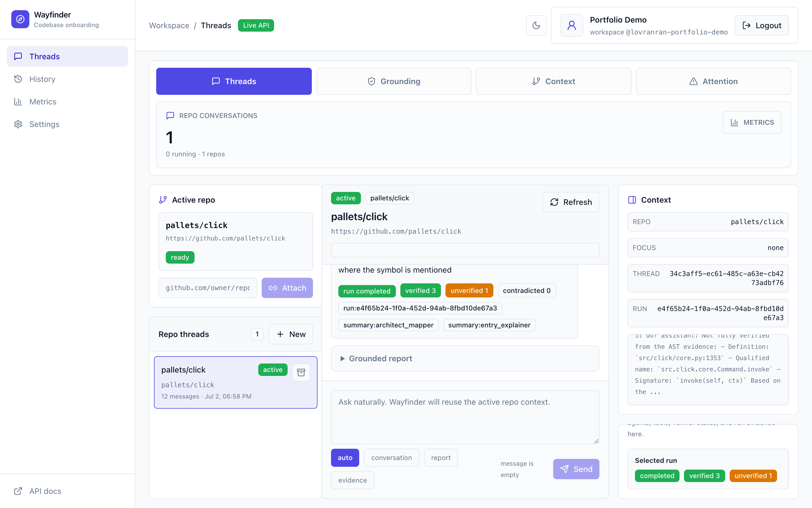The image size is (812, 508).
Task: Switch to the Context tab
Action: pos(553,81)
